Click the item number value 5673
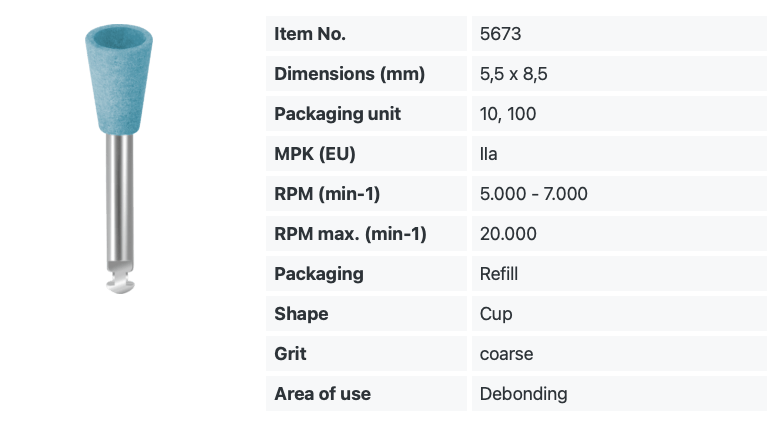779x445 pixels. (x=500, y=34)
